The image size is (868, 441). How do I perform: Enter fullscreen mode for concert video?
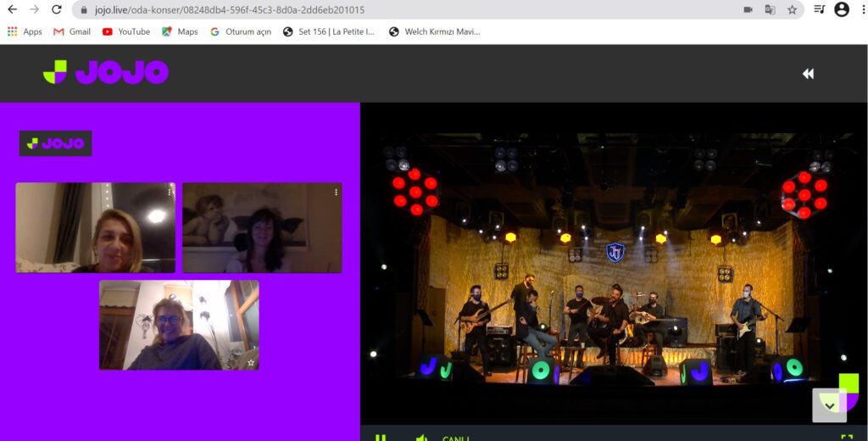tap(846, 437)
